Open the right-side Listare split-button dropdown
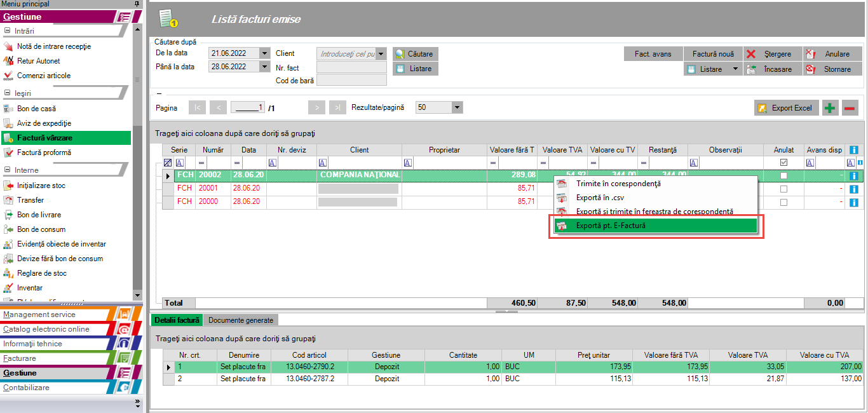This screenshot has width=868, height=413. click(735, 69)
